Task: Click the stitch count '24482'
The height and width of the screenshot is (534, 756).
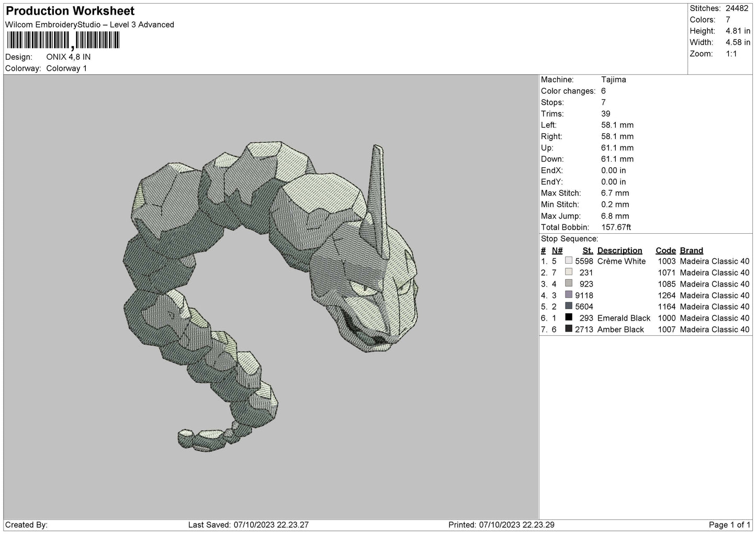Action: [x=737, y=8]
